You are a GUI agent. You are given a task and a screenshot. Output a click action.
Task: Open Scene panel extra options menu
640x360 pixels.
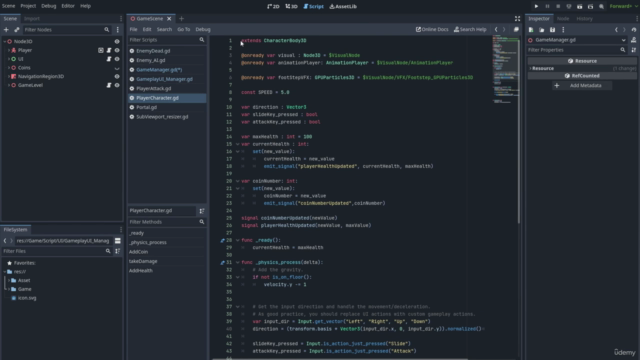(x=118, y=30)
